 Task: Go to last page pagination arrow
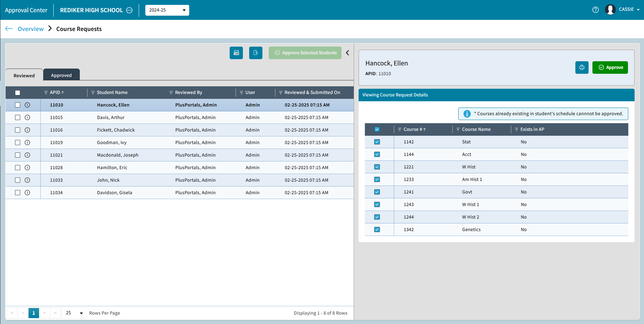(55, 313)
